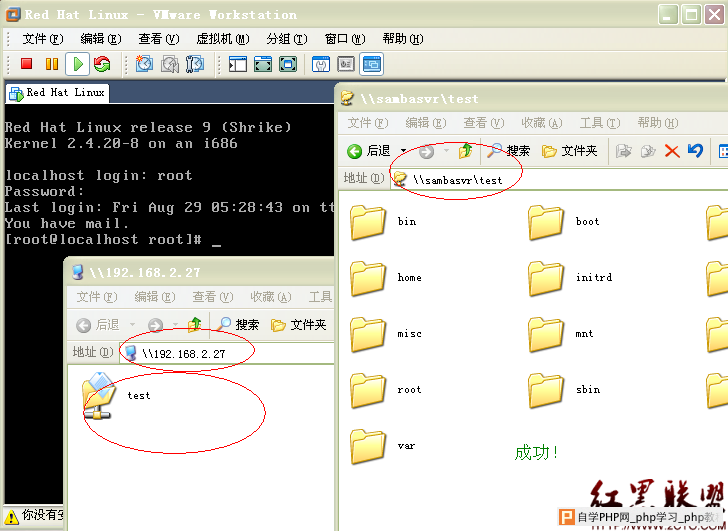Open 查看(V) menu in 192.168.2.27 window
Image resolution: width=728 pixels, height=531 pixels.
pos(213,297)
